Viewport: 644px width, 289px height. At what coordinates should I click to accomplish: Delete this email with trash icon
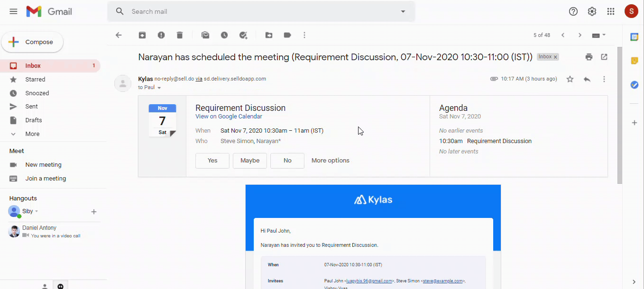(x=180, y=35)
